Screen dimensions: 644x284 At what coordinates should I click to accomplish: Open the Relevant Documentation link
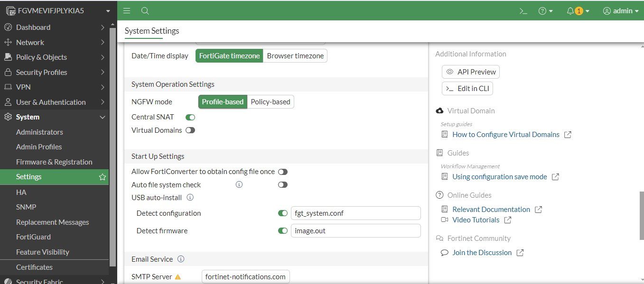tap(491, 210)
